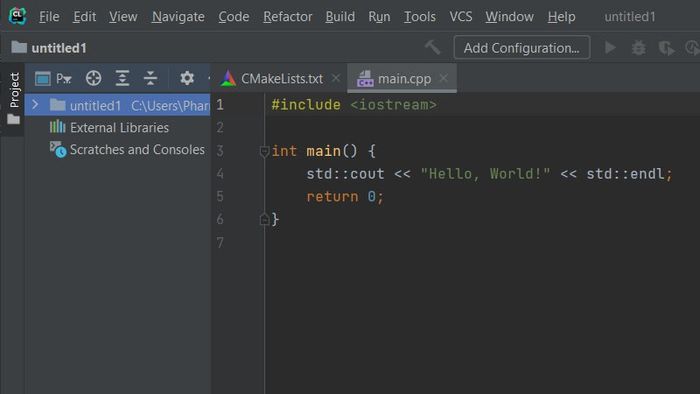700x394 pixels.
Task: Switch to the CMakeLists.txt tab
Action: point(279,79)
